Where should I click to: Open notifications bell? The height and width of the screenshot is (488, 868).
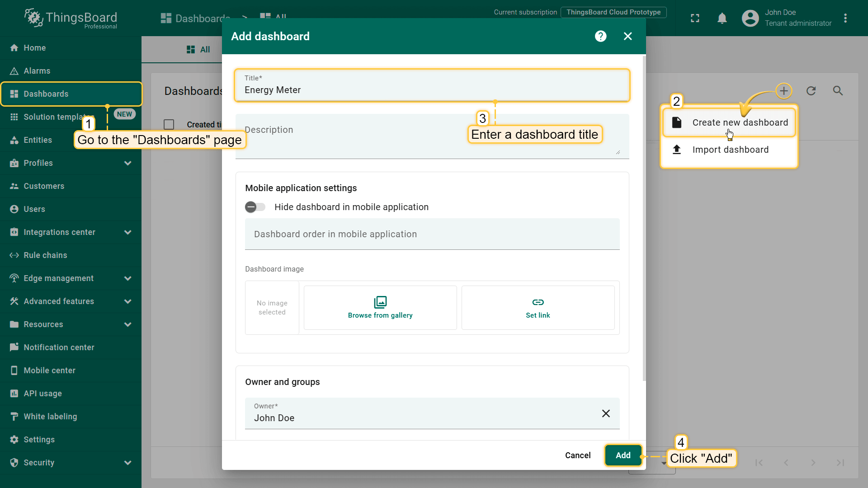(x=722, y=18)
